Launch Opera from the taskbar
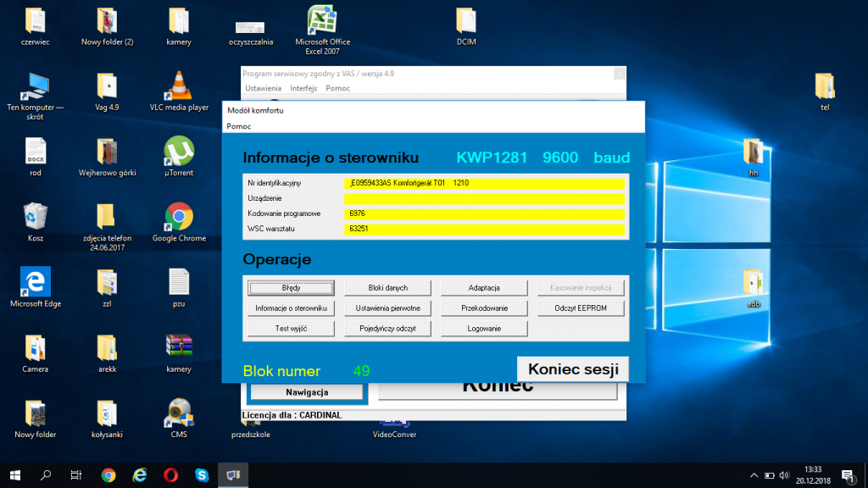 click(x=170, y=475)
